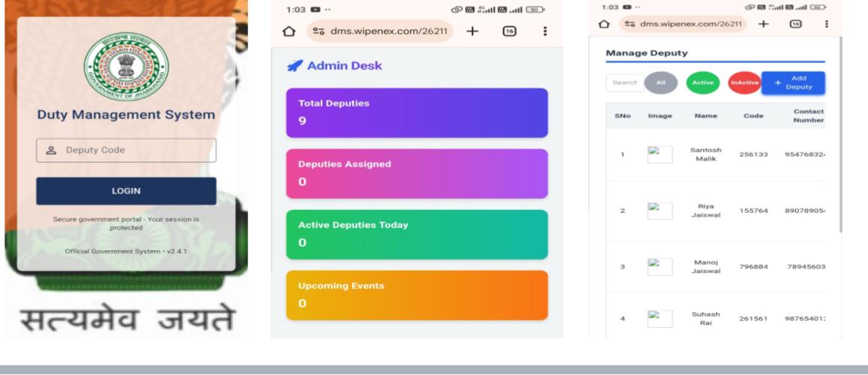Open a new tab in the Admin Desk browser

click(472, 31)
